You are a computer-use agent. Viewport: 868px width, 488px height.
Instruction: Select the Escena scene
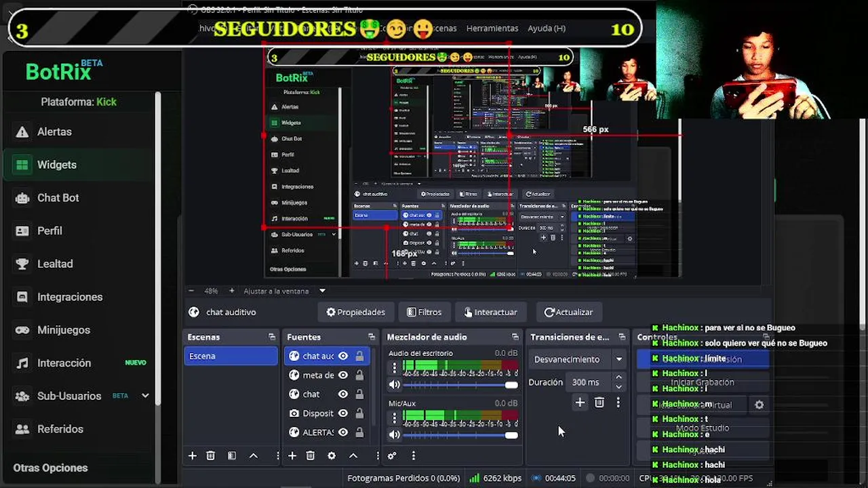(x=231, y=356)
